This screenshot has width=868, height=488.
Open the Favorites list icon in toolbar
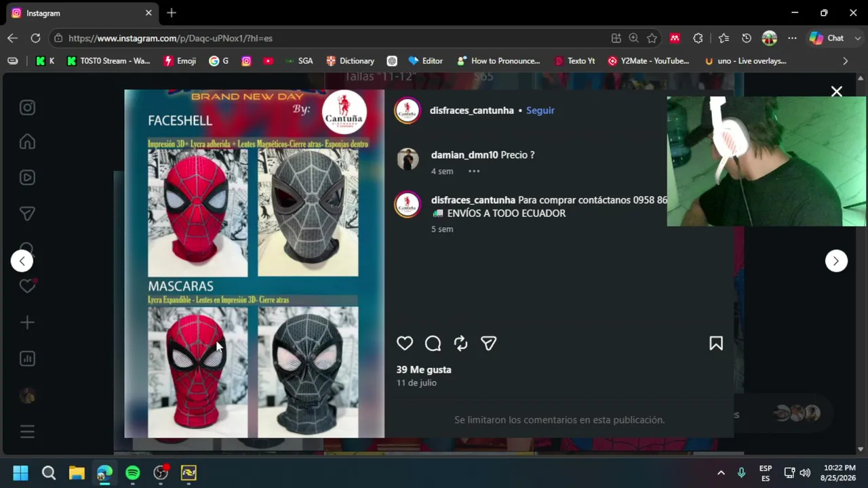coord(724,38)
